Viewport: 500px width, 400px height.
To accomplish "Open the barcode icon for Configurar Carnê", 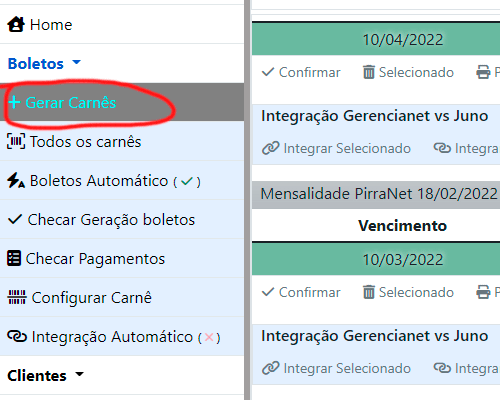I will (17, 297).
